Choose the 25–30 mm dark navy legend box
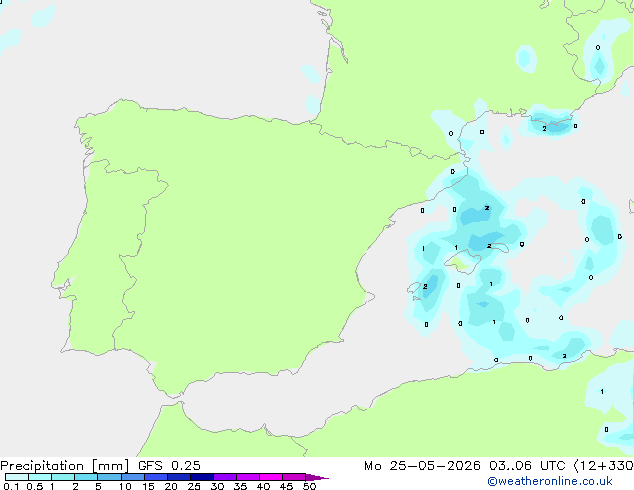 (202, 477)
